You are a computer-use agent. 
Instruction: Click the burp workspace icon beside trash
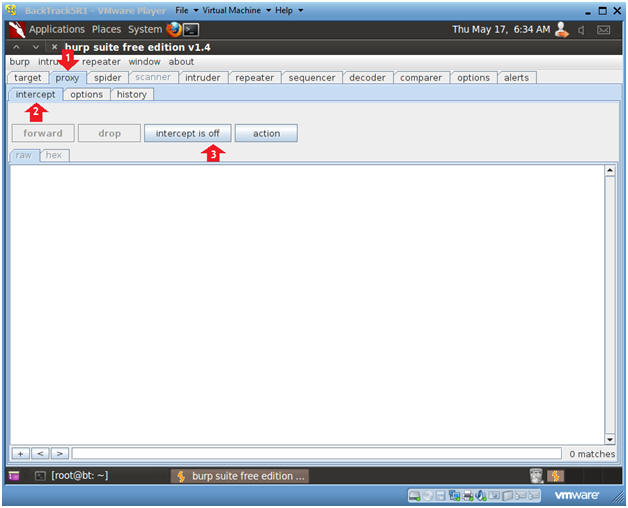(556, 476)
